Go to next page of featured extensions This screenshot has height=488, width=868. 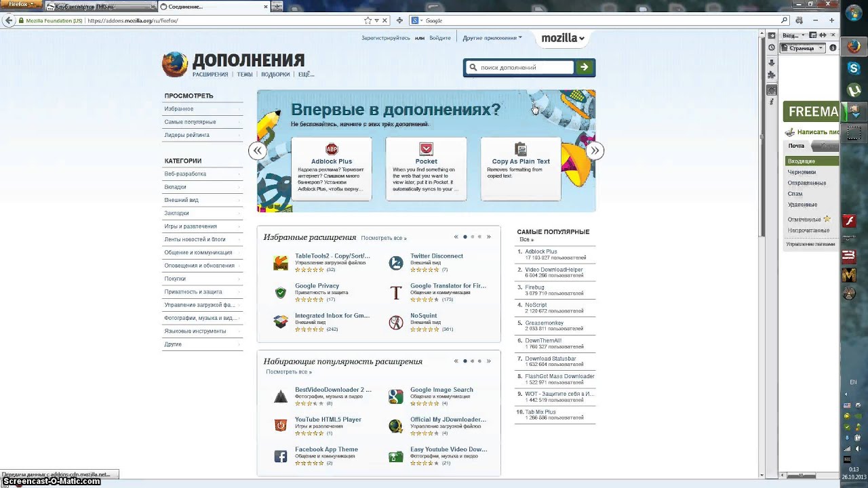tap(488, 237)
